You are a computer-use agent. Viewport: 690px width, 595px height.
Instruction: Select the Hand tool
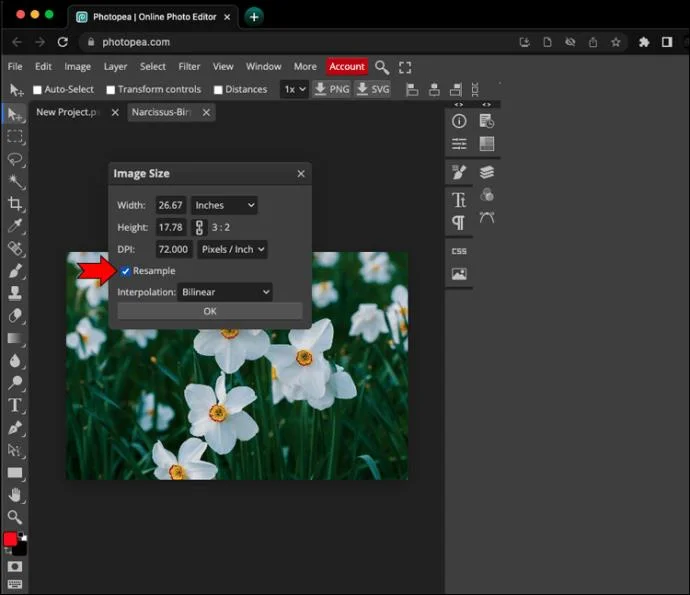tap(15, 495)
